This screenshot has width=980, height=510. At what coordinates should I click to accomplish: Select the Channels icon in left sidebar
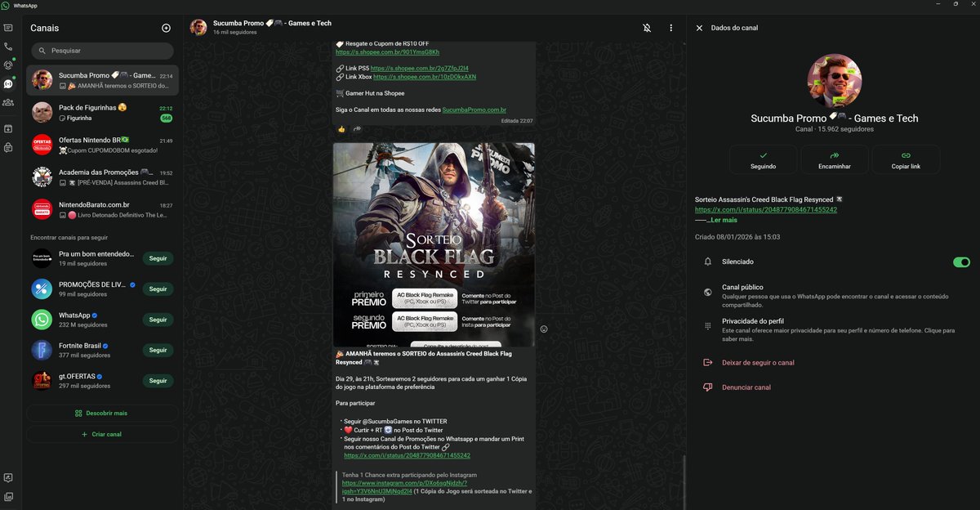8,83
